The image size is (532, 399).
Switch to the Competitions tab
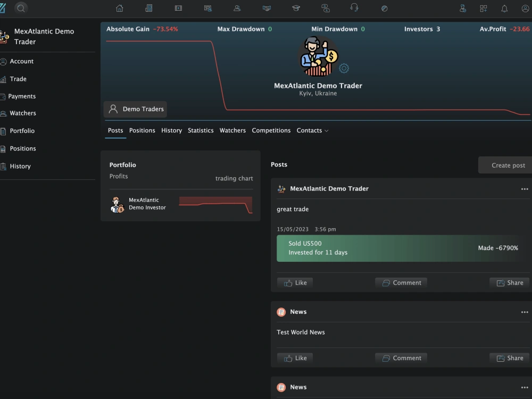[x=271, y=131]
